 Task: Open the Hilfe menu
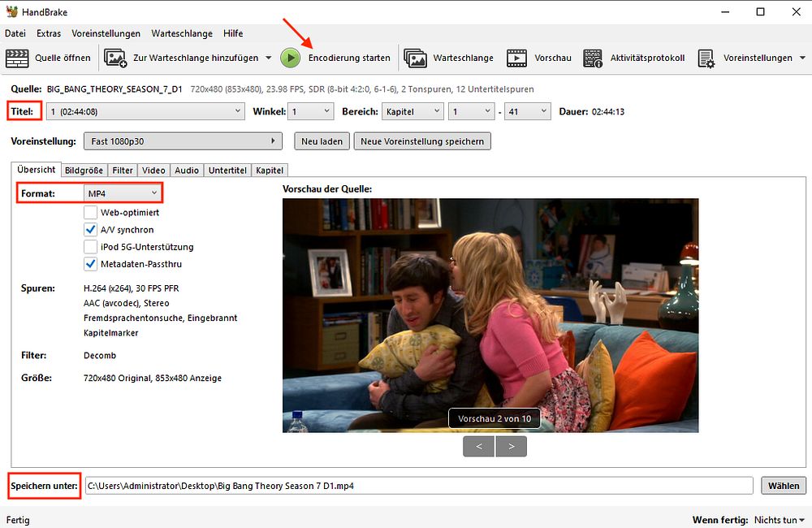click(233, 33)
